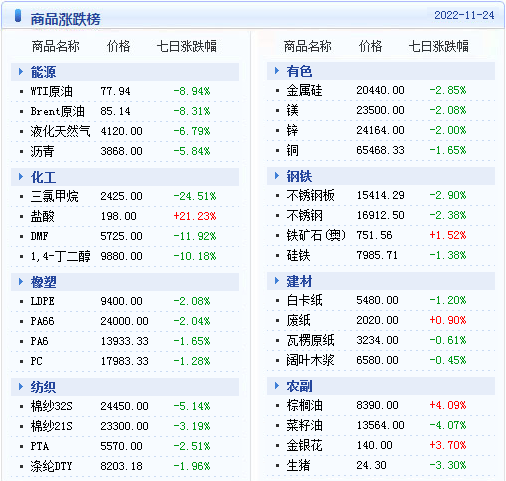The width and height of the screenshot is (506, 481).
Task: Open the 纺织 category heading
Action: click(x=43, y=387)
